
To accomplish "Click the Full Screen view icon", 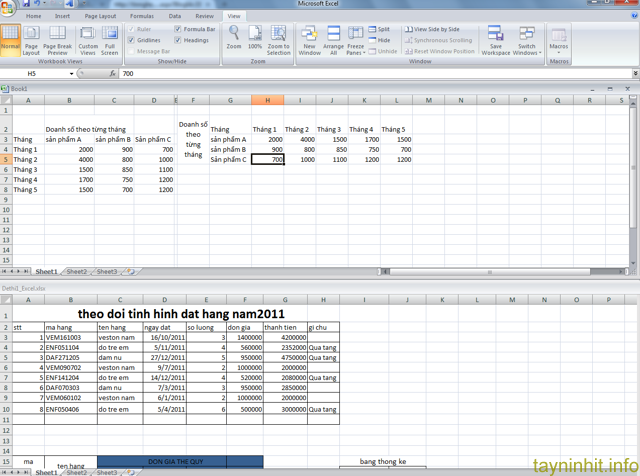I will point(110,40).
